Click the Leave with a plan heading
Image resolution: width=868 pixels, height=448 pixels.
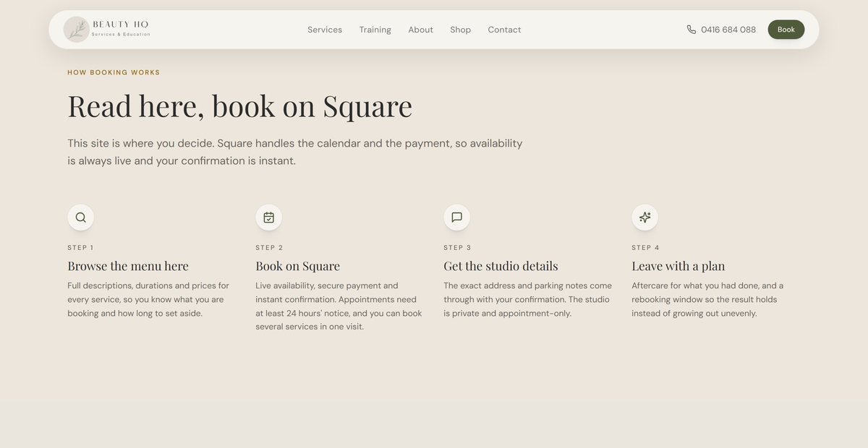pos(678,266)
